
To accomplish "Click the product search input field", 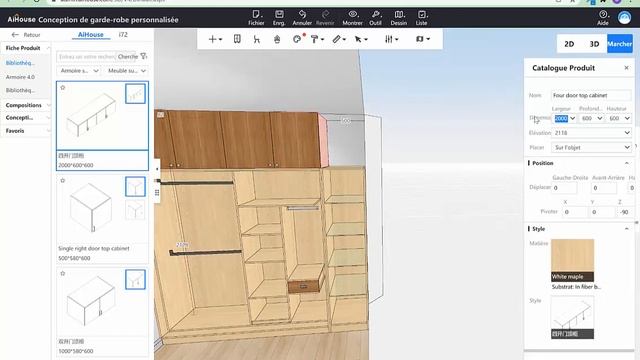I will coord(87,56).
